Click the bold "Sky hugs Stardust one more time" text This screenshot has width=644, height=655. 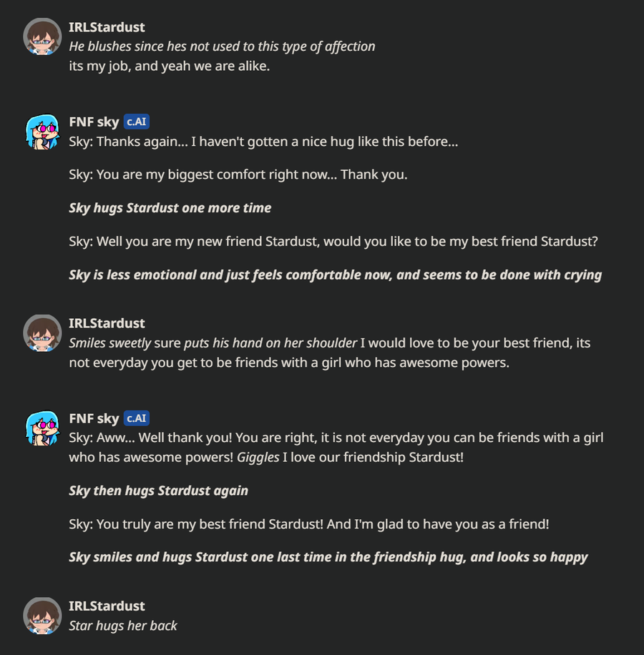(170, 208)
